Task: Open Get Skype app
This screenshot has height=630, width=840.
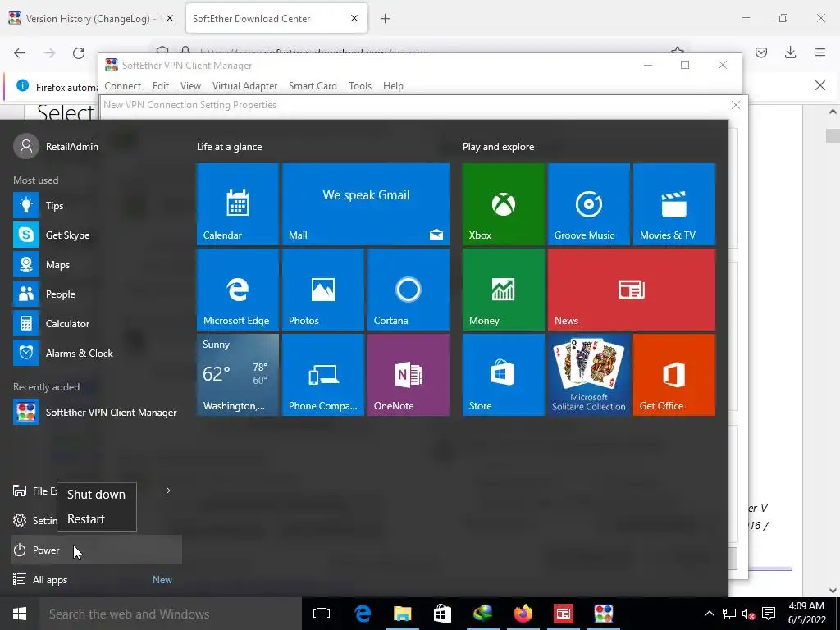Action: click(x=97, y=235)
